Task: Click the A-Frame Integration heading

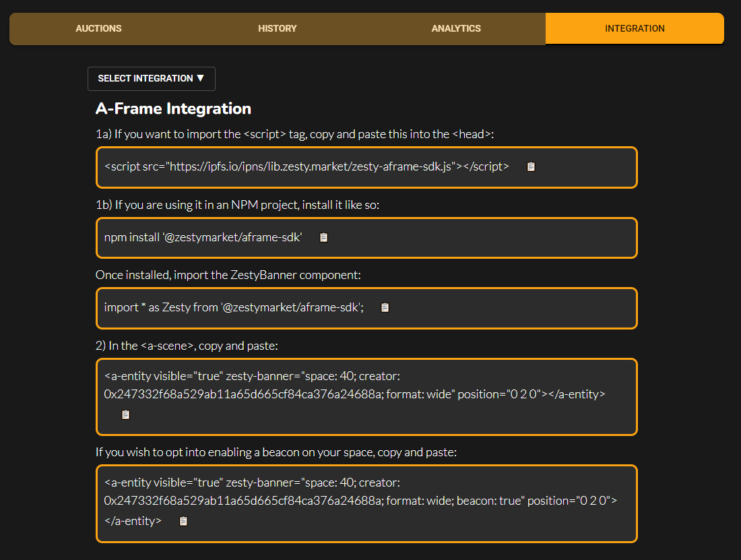Action: pos(173,108)
